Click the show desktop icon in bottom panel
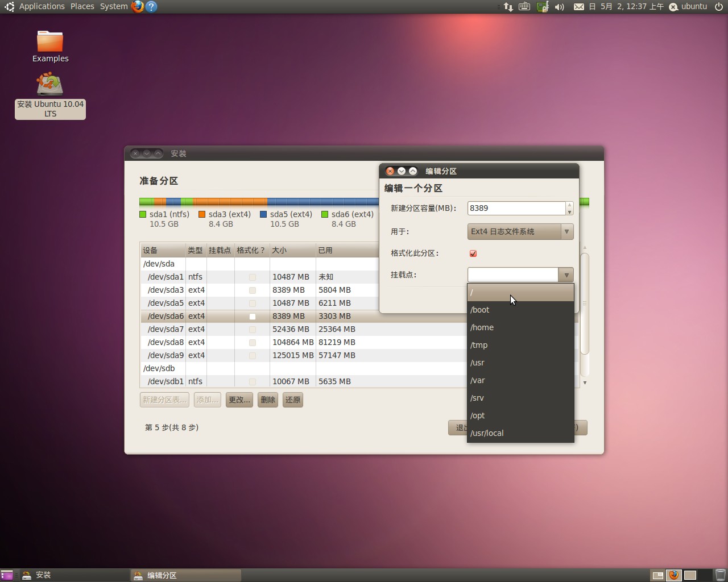The height and width of the screenshot is (582, 728). point(7,575)
